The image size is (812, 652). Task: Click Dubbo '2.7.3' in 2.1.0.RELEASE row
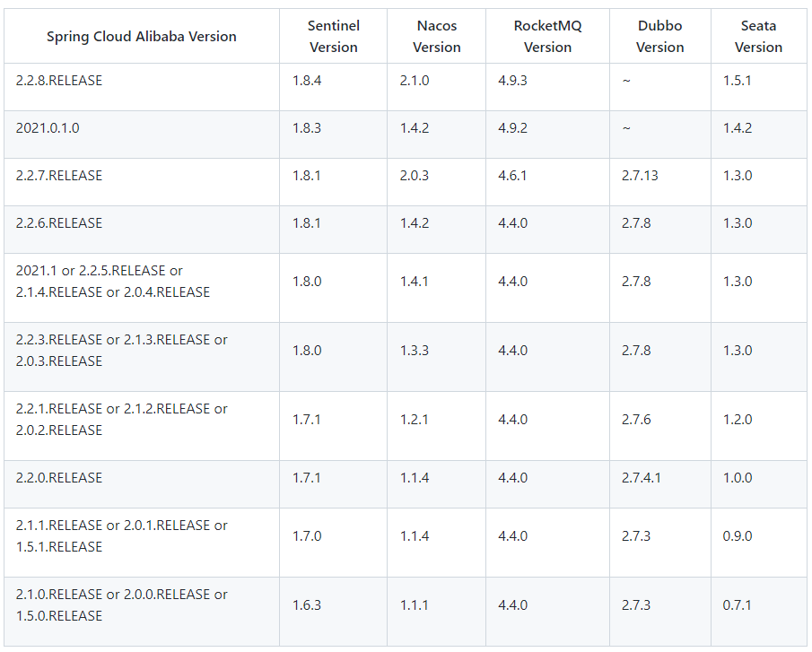point(636,605)
